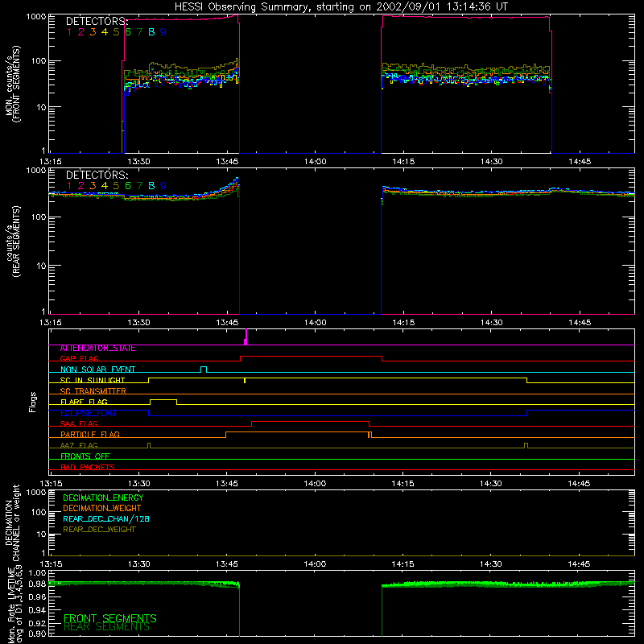Image resolution: width=644 pixels, height=644 pixels.
Task: Select detector 3 in the rear segments legend
Action: click(93, 186)
